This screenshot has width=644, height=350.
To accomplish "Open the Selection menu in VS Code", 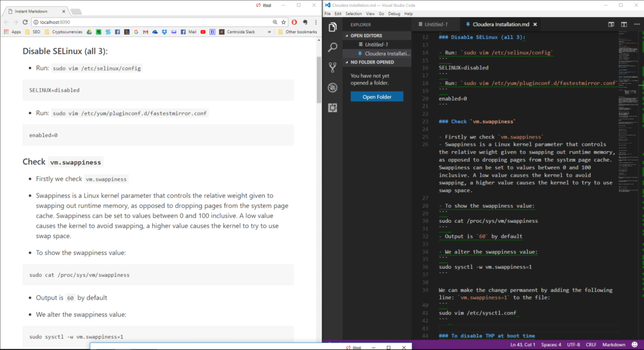I will [x=353, y=14].
